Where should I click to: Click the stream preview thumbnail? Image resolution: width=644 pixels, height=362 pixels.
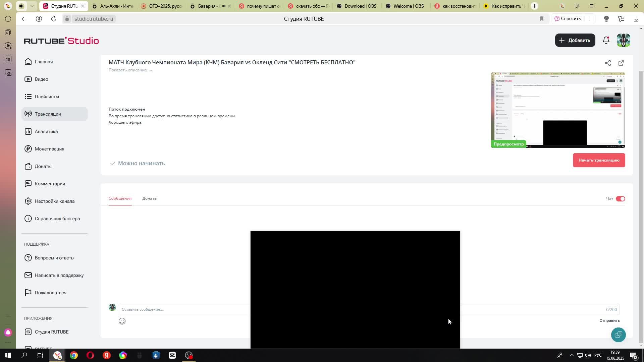click(x=558, y=110)
